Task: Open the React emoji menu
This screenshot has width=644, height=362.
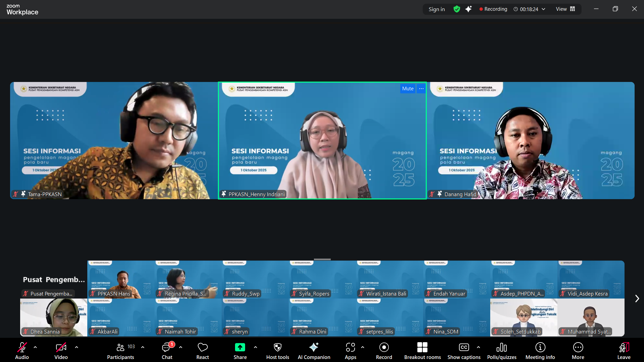Action: click(202, 351)
